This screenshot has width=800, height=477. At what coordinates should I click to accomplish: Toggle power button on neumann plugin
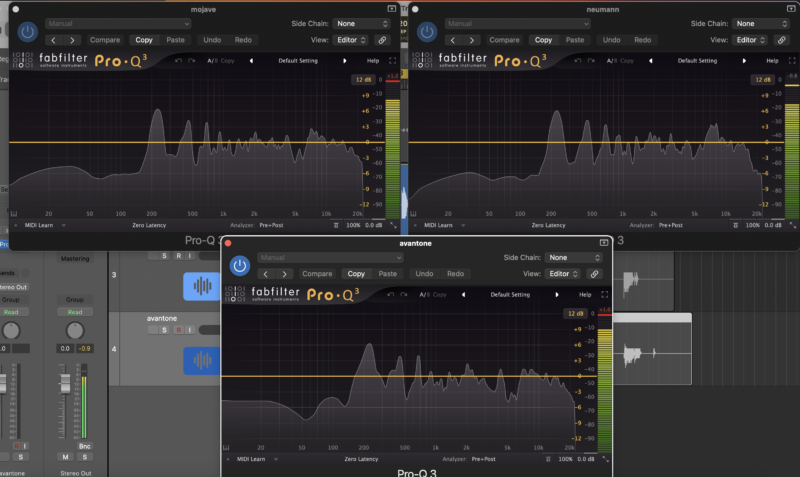(x=427, y=31)
